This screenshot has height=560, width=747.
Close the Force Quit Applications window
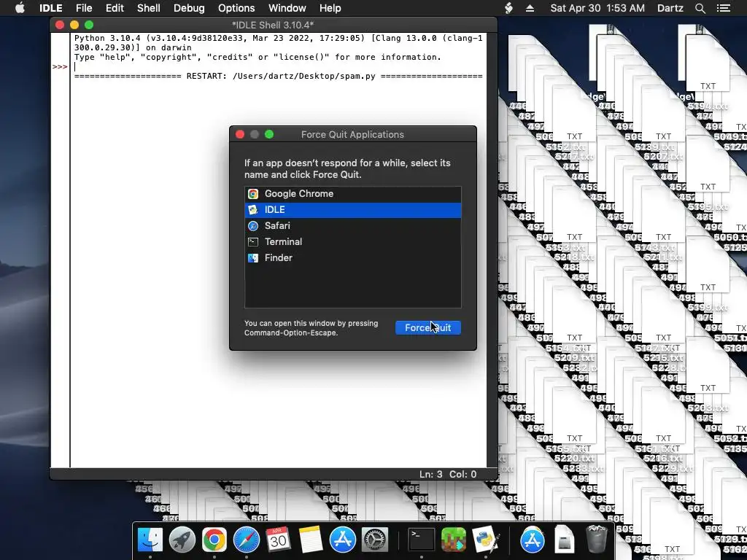pyautogui.click(x=240, y=135)
